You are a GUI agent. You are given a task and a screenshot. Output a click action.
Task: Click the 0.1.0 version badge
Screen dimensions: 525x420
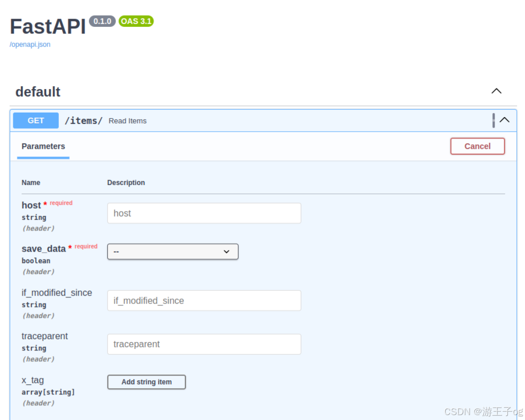pyautogui.click(x=102, y=21)
